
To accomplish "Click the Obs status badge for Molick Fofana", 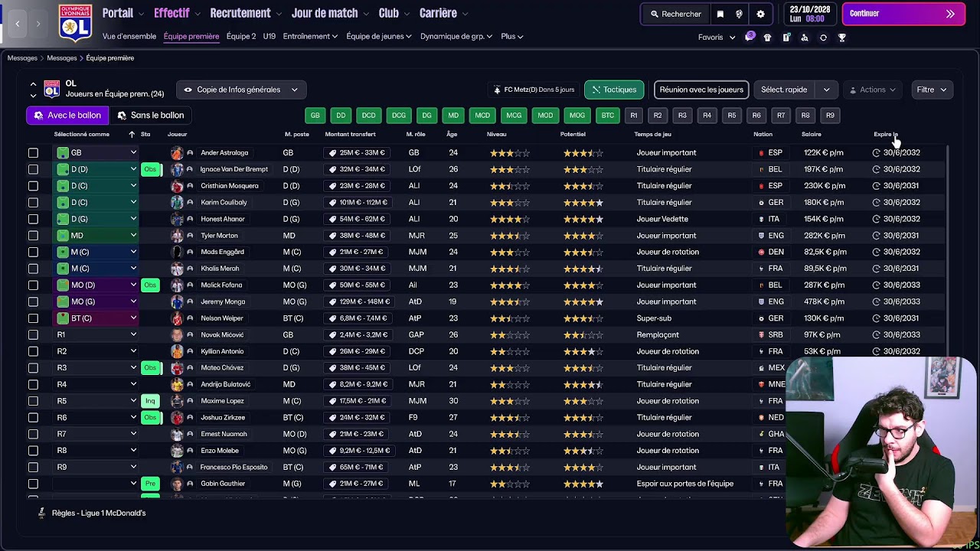I will pos(151,285).
